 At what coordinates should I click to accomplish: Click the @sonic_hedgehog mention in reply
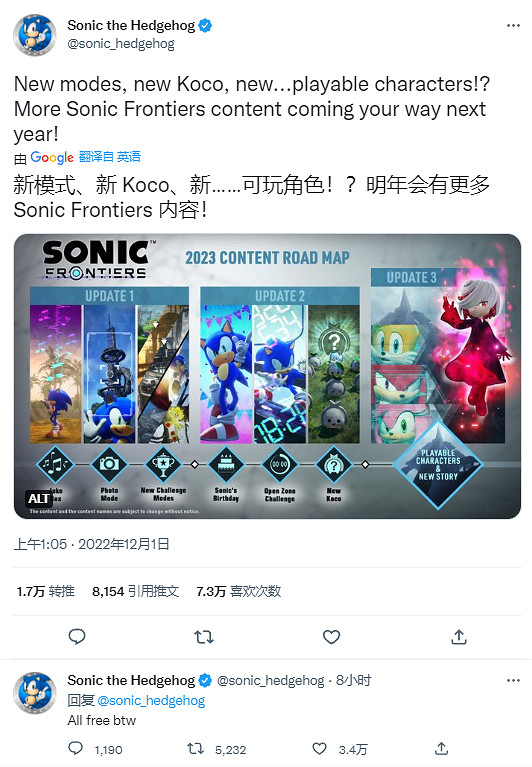click(151, 700)
